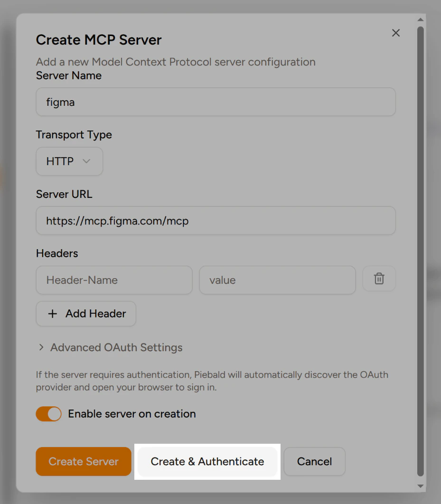This screenshot has width=441, height=504.
Task: Click Create & Authenticate button
Action: click(207, 461)
